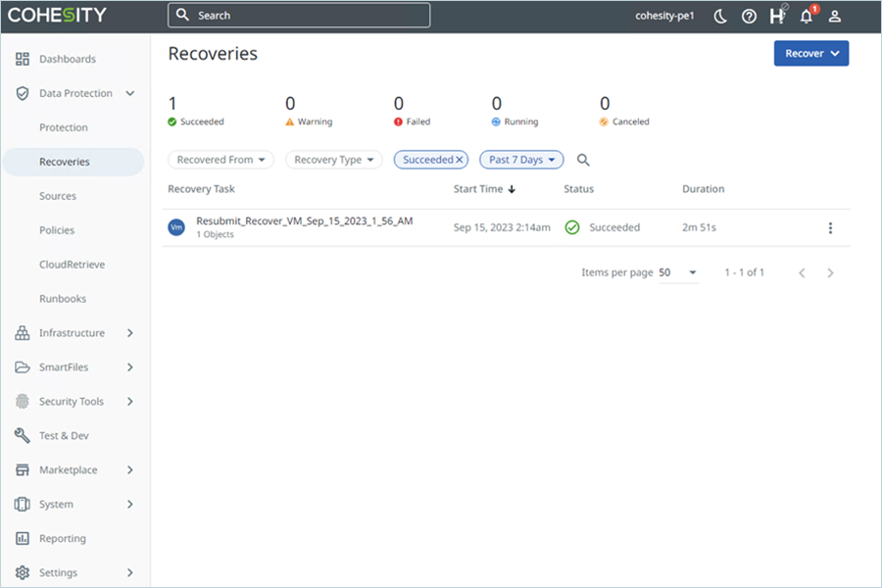Expand the Infrastructure chevron
Viewport: 882px width, 588px height.
[x=130, y=333]
